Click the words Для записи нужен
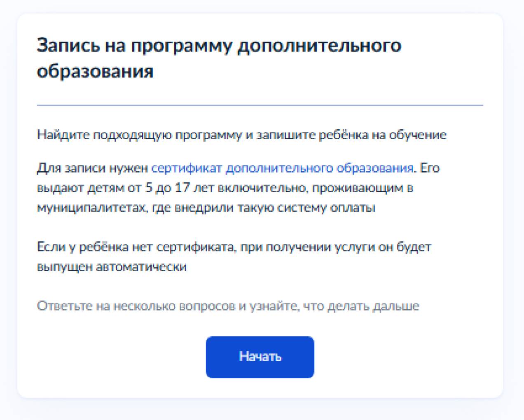Screen dimensions: 524x420 92,168
